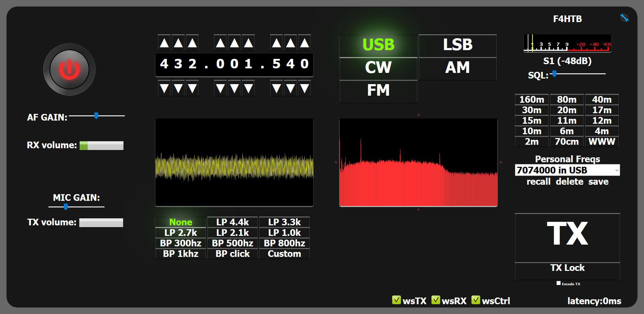Image resolution: width=644 pixels, height=314 pixels.
Task: Enable the Encode TX checkbox
Action: [558, 283]
